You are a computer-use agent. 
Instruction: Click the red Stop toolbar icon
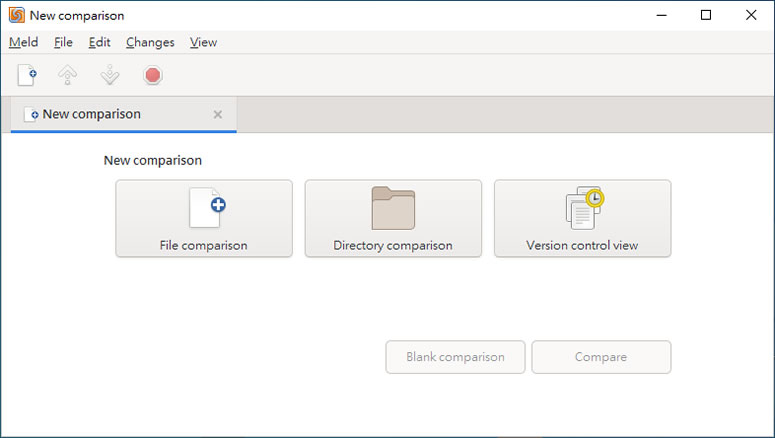pos(153,75)
